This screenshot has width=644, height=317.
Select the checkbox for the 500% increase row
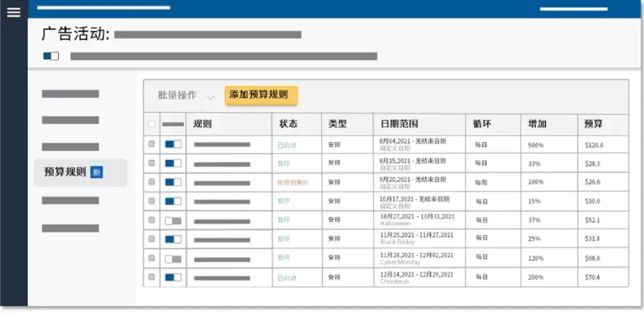(151, 144)
